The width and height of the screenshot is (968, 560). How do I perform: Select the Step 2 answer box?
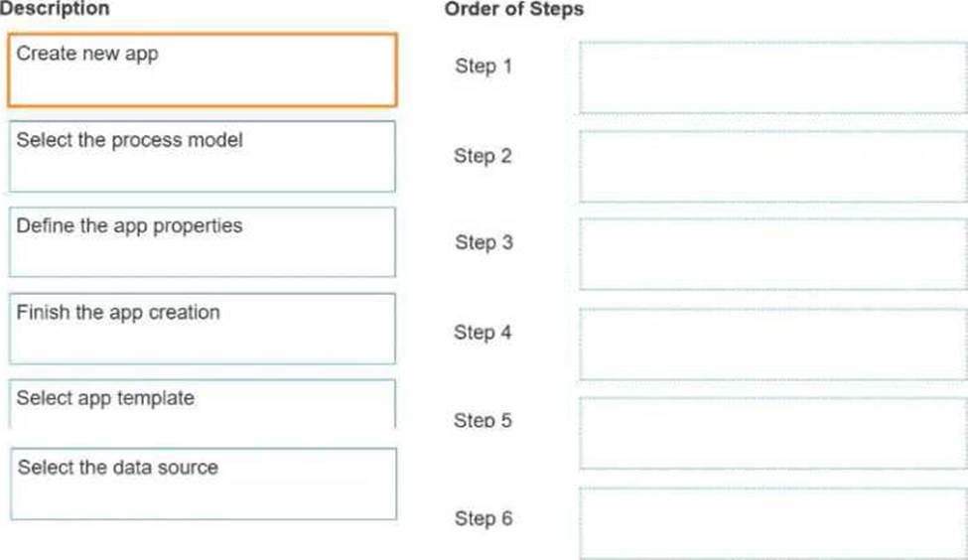point(771,166)
